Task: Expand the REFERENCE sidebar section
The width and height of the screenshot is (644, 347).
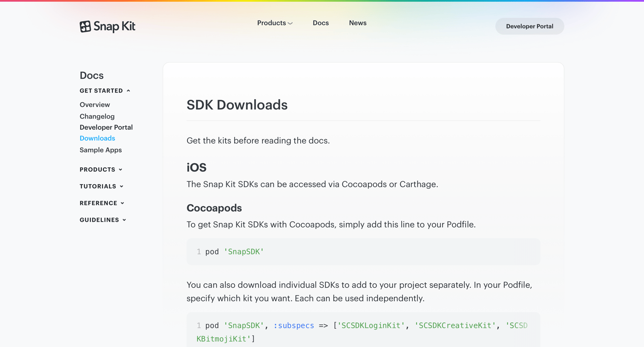Action: 102,203
